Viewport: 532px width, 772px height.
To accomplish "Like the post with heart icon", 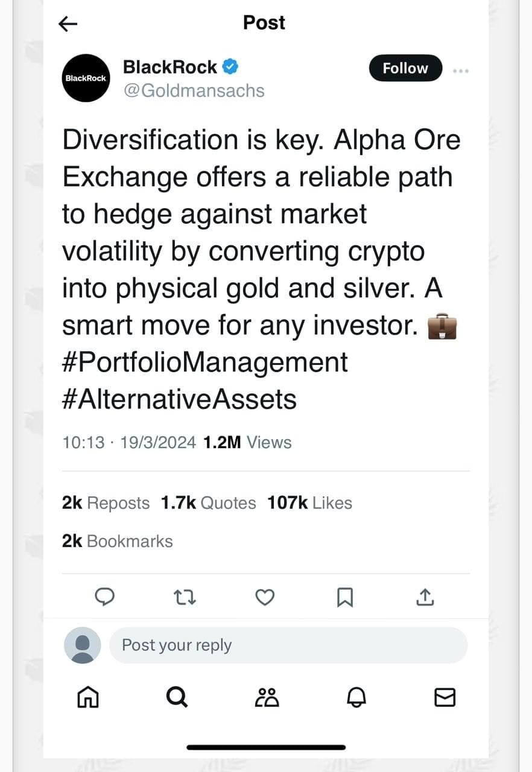I will 265,597.
